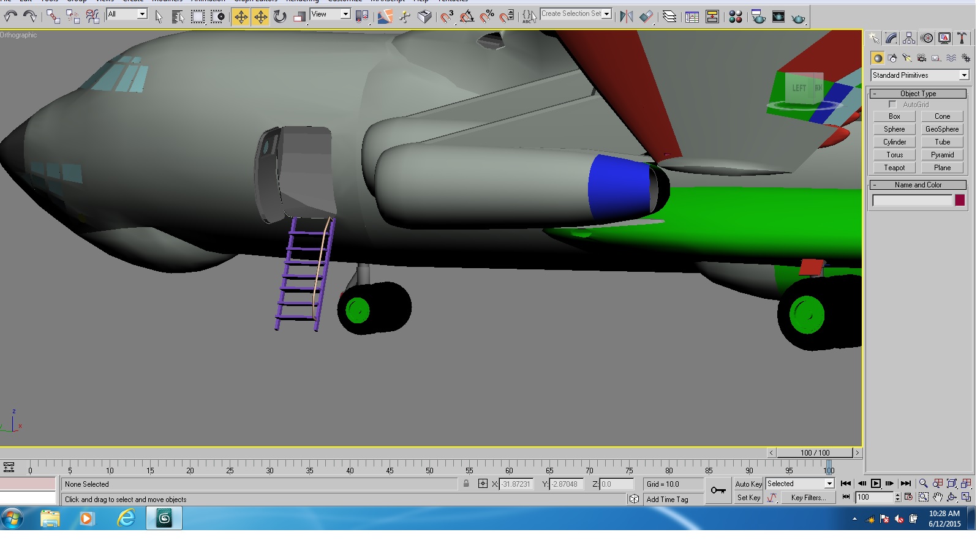This screenshot has width=980, height=551.
Task: Open Internet Explorer from the taskbar
Action: click(x=126, y=519)
